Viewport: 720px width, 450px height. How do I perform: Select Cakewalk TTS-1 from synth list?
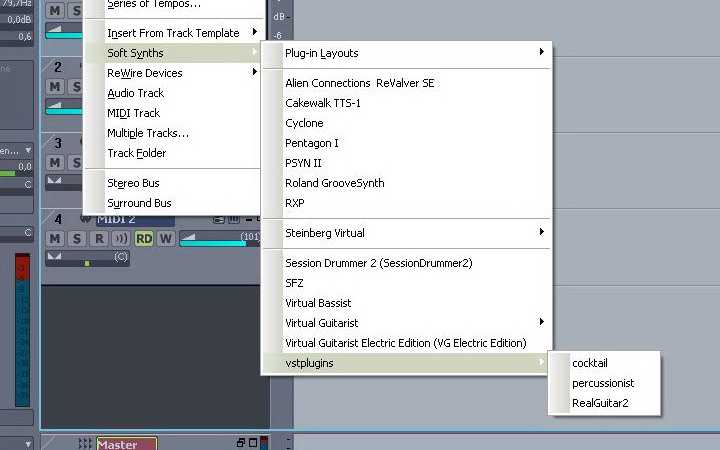(322, 103)
